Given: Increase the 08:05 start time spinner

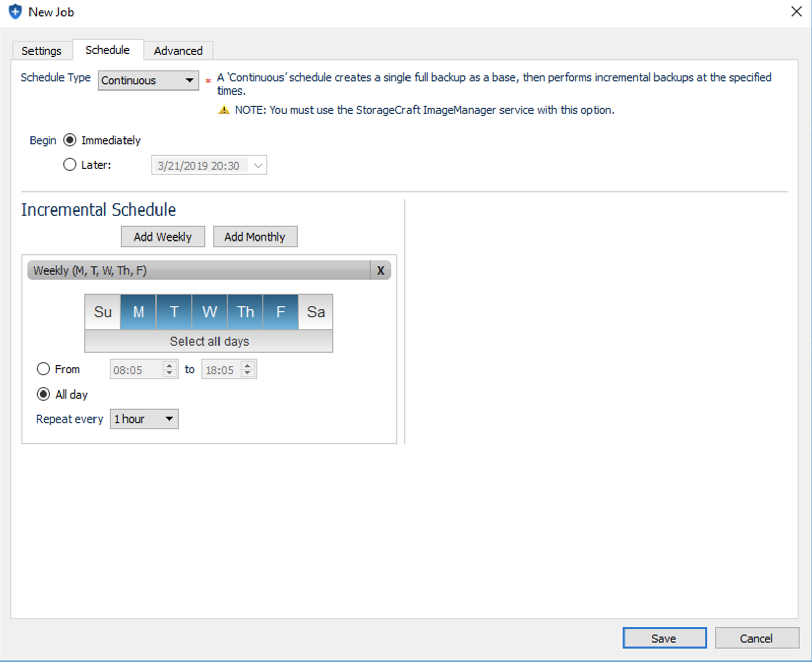Looking at the screenshot, I should click(170, 365).
